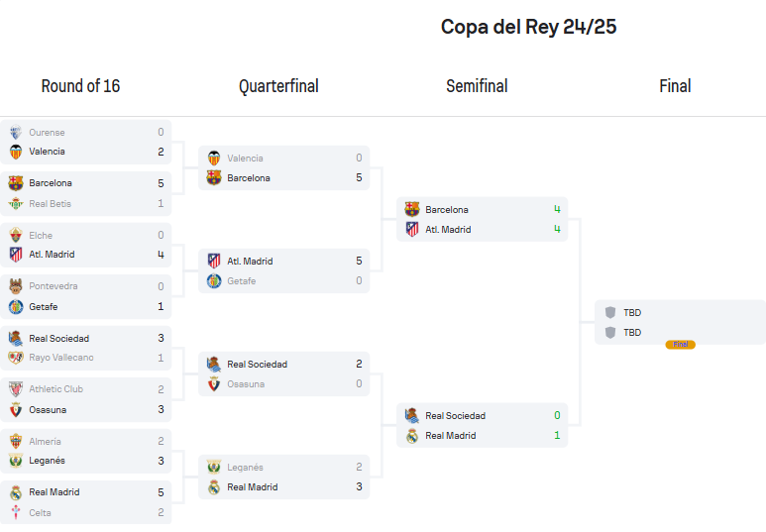Click the Almería club crest
Screen dimensions: 766x532
click(x=16, y=441)
